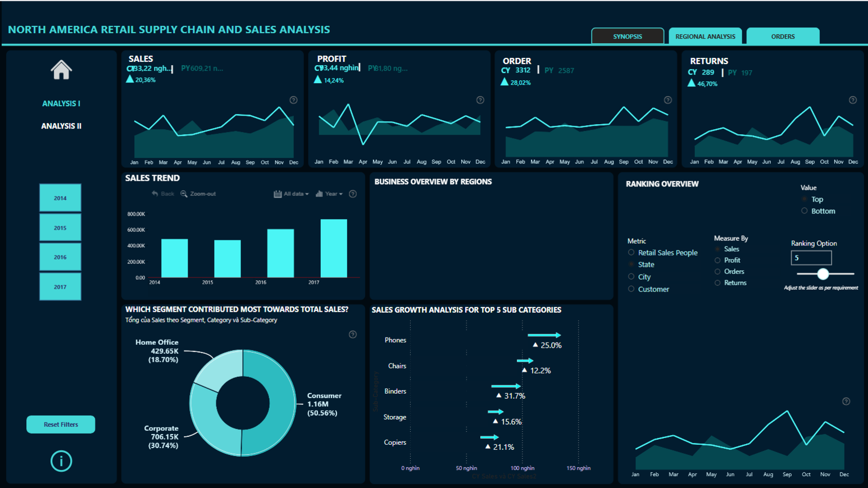
Task: Click help icon on Returns chart
Action: point(852,100)
